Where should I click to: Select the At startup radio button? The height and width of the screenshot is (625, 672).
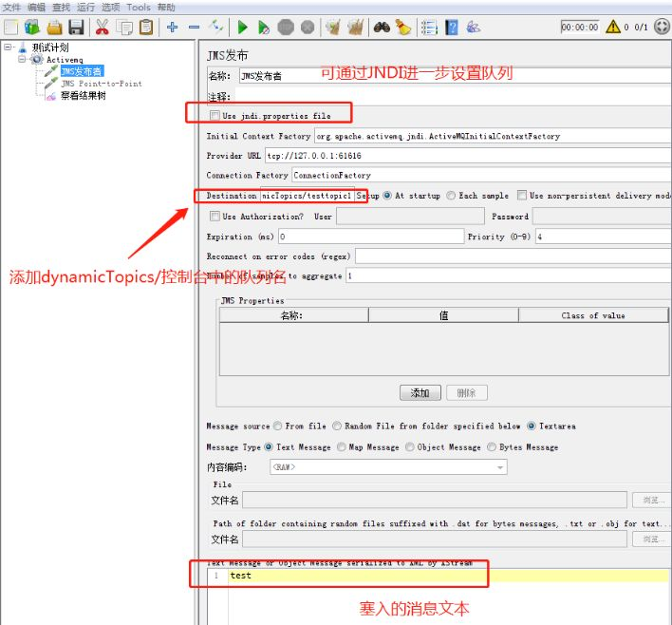coord(387,196)
